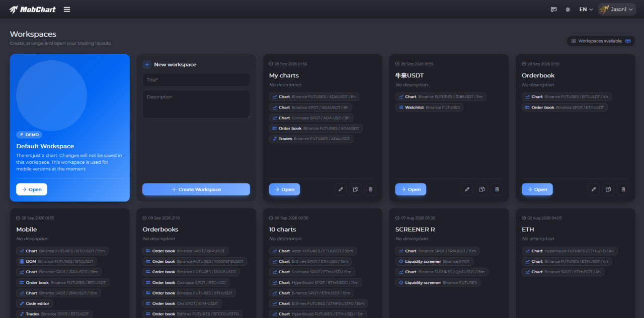
Task: Open the 牛来USDT workspace
Action: pos(411,189)
